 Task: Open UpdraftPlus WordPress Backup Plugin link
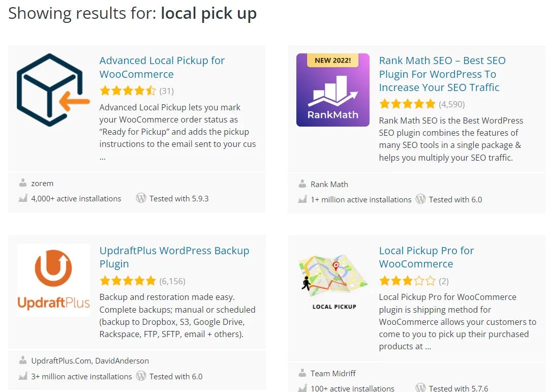pos(174,257)
